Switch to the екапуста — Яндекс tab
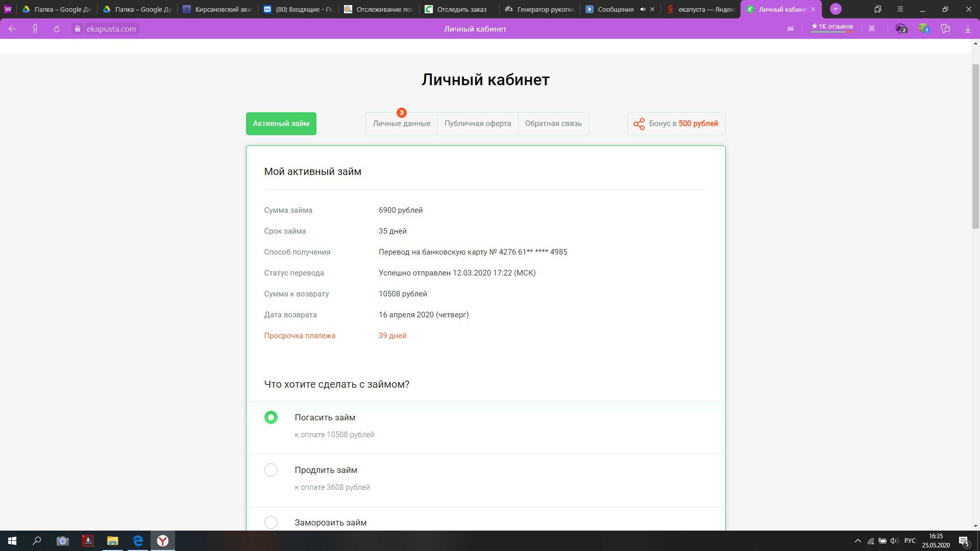Screen dimensions: 980x551 pyautogui.click(x=701, y=9)
